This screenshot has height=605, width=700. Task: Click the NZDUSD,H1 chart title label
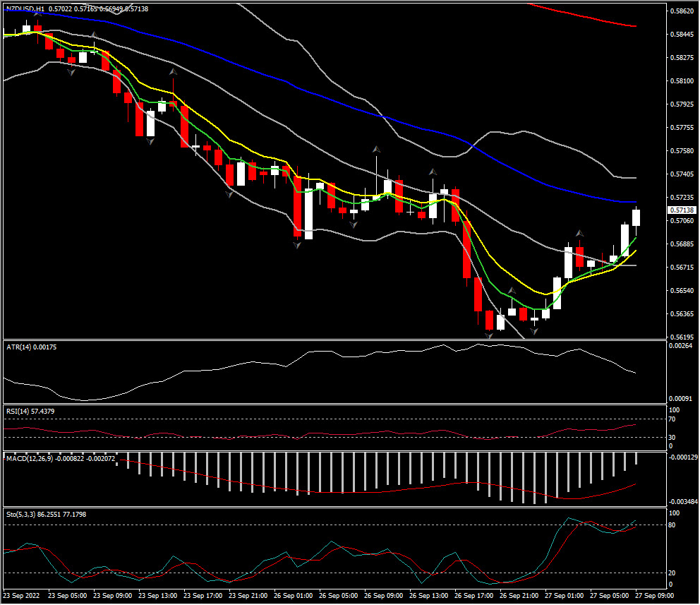(25, 8)
